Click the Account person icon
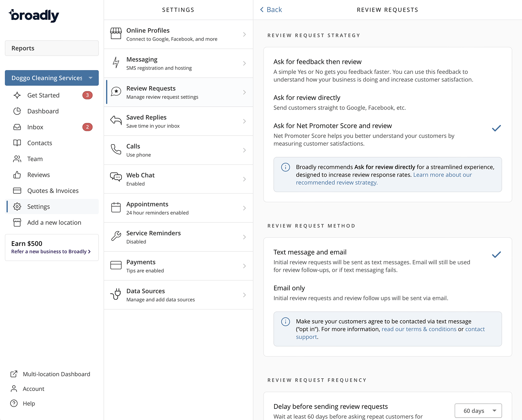 14,389
